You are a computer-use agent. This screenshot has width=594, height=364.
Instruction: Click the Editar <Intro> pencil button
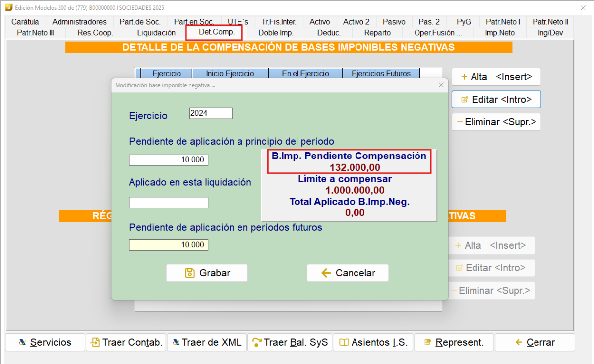tap(496, 99)
